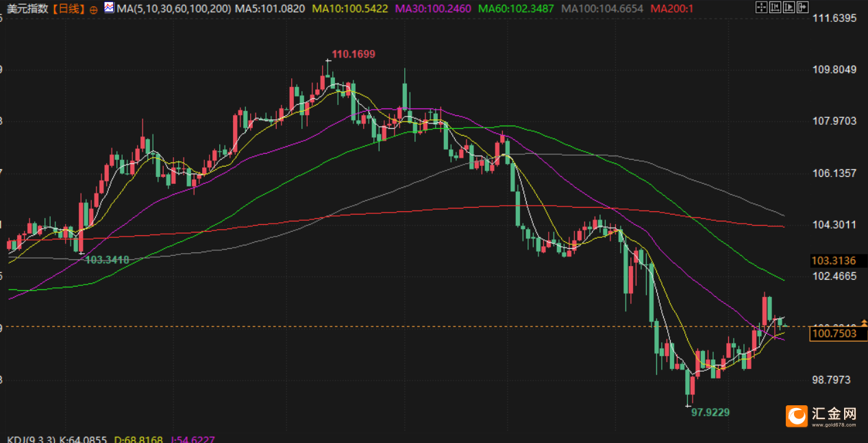Select the MA60:102.3487 legend value
Viewport: 868px width, 443px height.
(517, 9)
